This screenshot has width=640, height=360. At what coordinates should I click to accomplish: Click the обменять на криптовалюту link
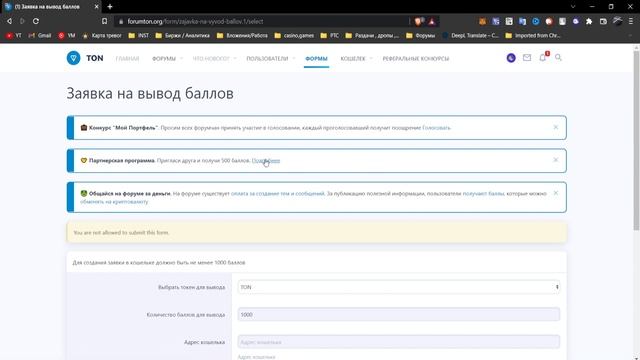tap(114, 202)
